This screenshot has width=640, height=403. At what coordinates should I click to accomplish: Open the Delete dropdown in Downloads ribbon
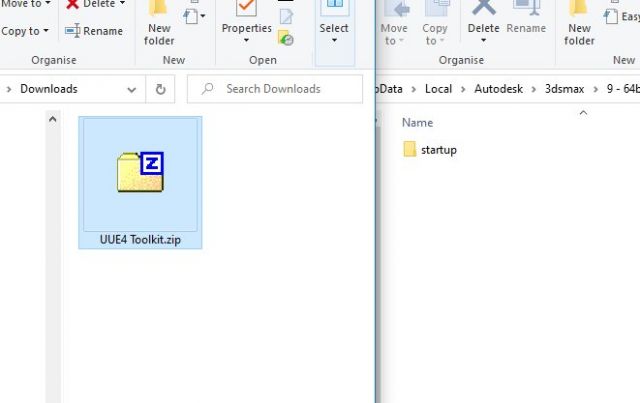coord(122,4)
